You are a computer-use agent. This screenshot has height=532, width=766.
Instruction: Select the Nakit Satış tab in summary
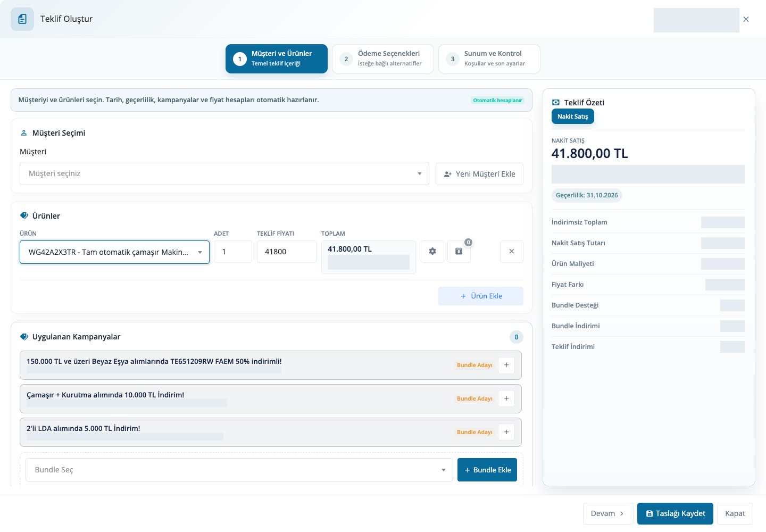[x=573, y=117]
